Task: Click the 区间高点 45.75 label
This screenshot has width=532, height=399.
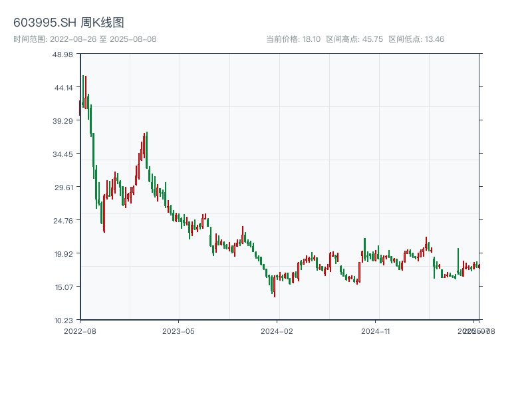Action: [x=354, y=39]
